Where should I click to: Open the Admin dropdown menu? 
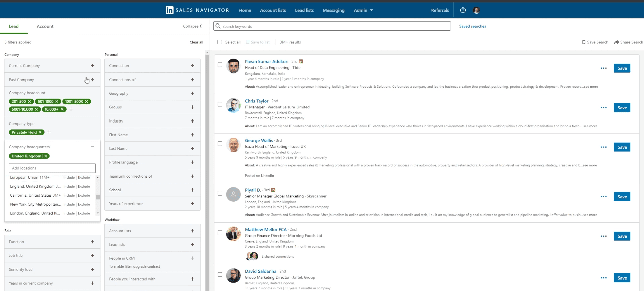(x=363, y=10)
